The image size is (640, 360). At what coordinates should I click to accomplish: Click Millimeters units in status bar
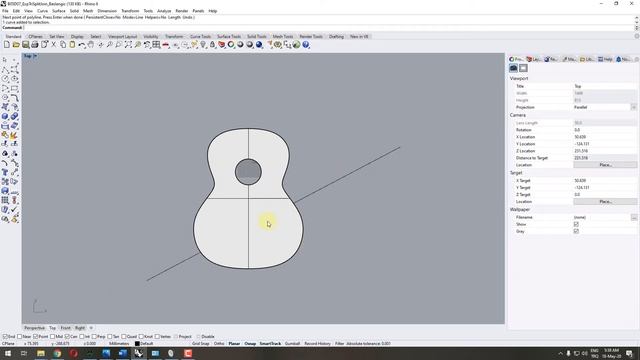coord(119,344)
